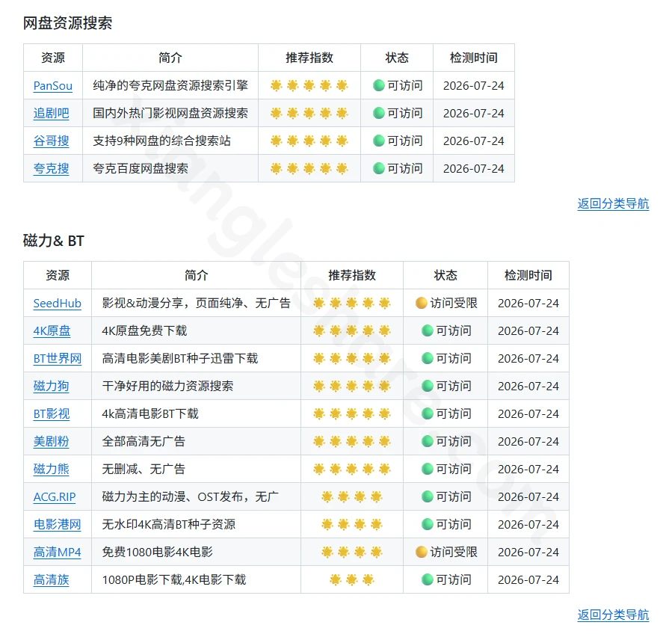Open the 磁力熊 link
The height and width of the screenshot is (637, 672).
pyautogui.click(x=51, y=469)
